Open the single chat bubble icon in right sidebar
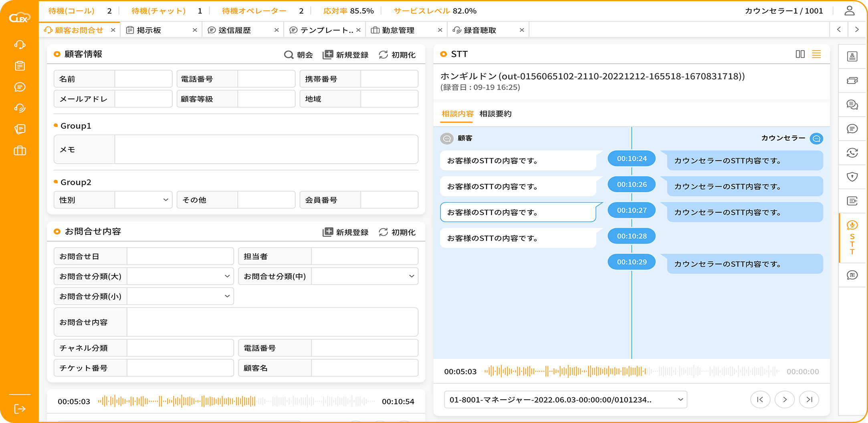This screenshot has width=868, height=423. (852, 129)
